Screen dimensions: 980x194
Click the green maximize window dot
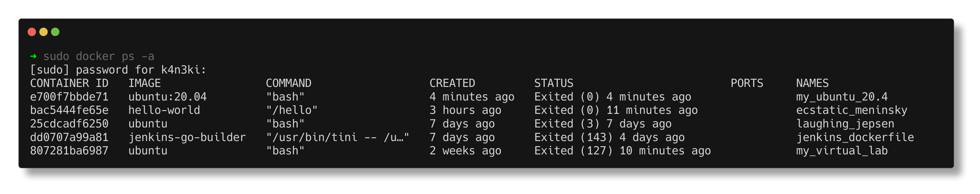click(55, 32)
